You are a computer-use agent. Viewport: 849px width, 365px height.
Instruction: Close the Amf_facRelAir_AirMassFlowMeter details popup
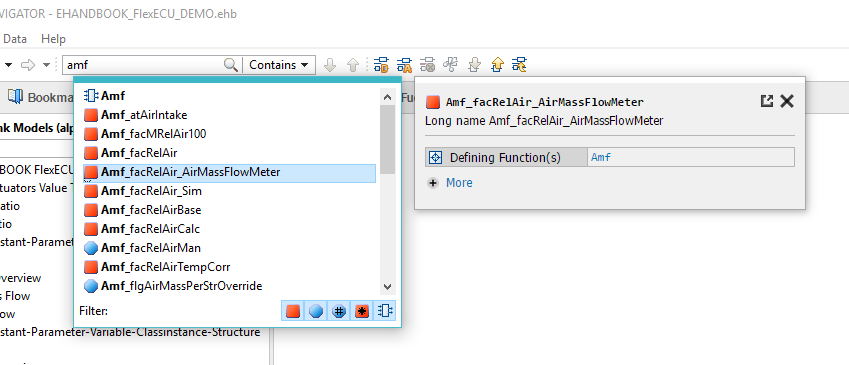787,101
